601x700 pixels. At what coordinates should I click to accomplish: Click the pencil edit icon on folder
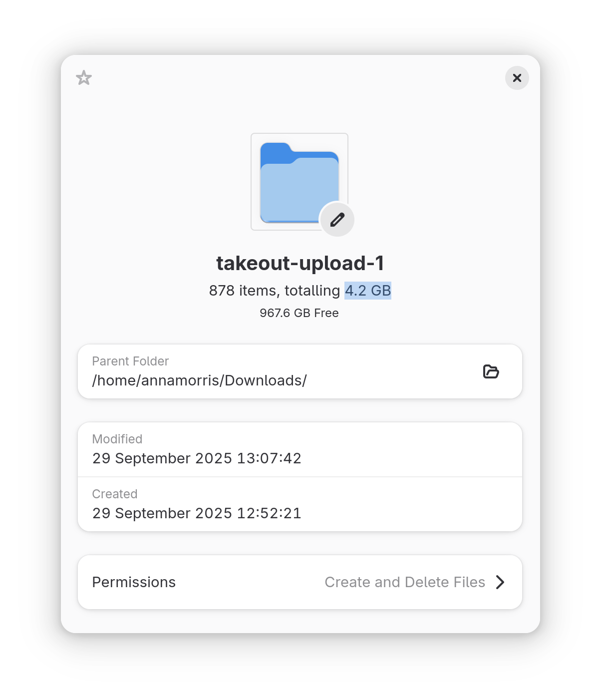click(x=337, y=220)
